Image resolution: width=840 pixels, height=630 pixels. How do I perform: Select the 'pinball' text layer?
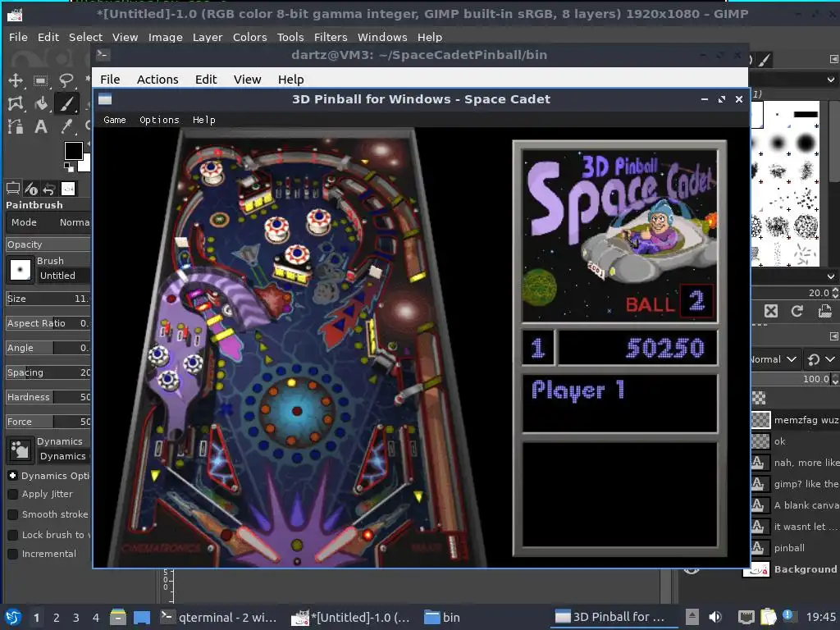click(x=795, y=548)
